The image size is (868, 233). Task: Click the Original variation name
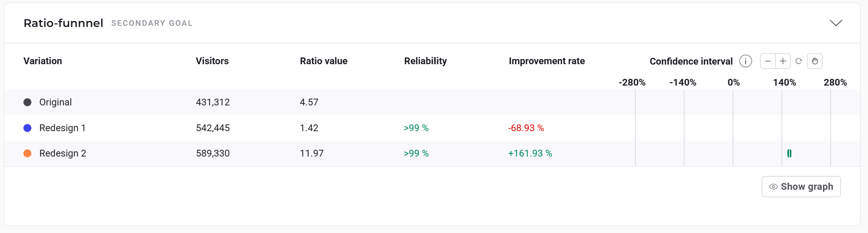[56, 102]
